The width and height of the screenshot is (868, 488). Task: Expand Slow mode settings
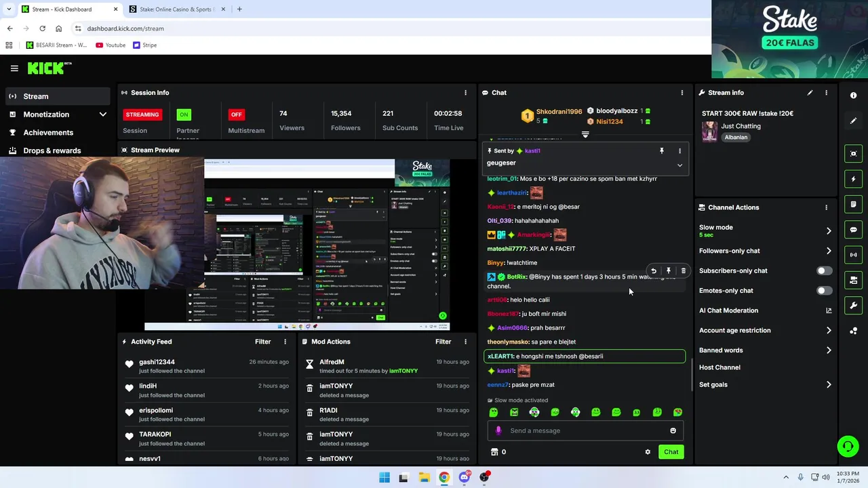pyautogui.click(x=829, y=231)
